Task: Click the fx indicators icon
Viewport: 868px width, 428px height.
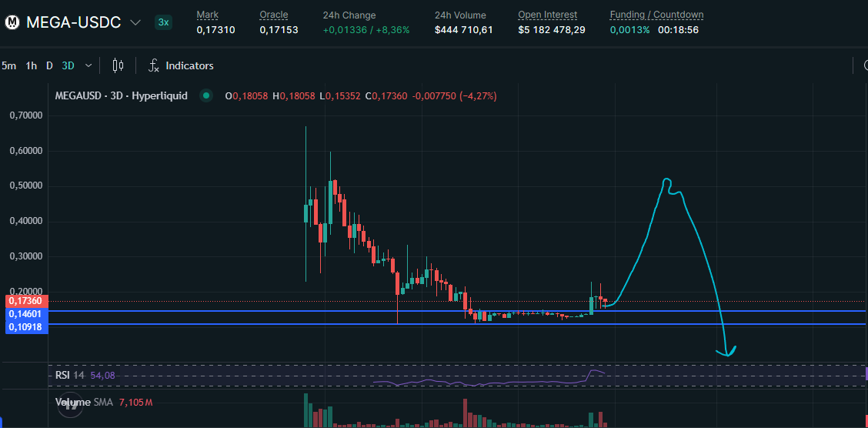Action: point(153,66)
